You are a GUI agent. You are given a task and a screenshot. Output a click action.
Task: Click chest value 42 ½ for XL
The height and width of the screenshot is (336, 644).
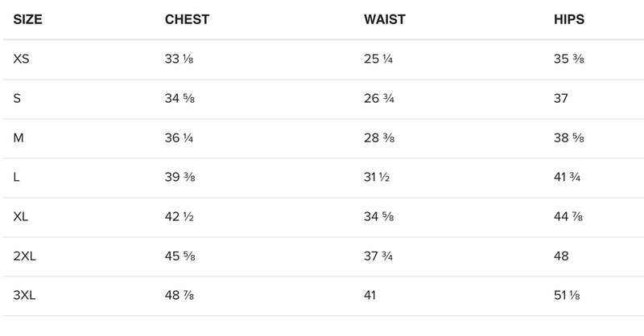click(x=178, y=217)
